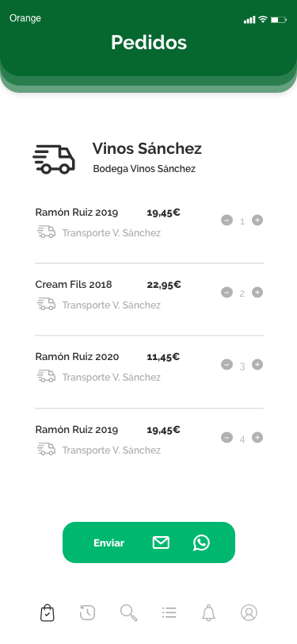Screen dimensions: 297x644
Task: Tap the Vinos Sánchez supplier title
Action: click(147, 148)
